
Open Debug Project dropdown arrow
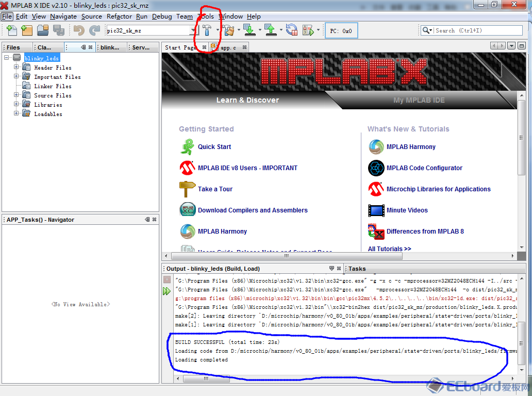[x=318, y=30]
